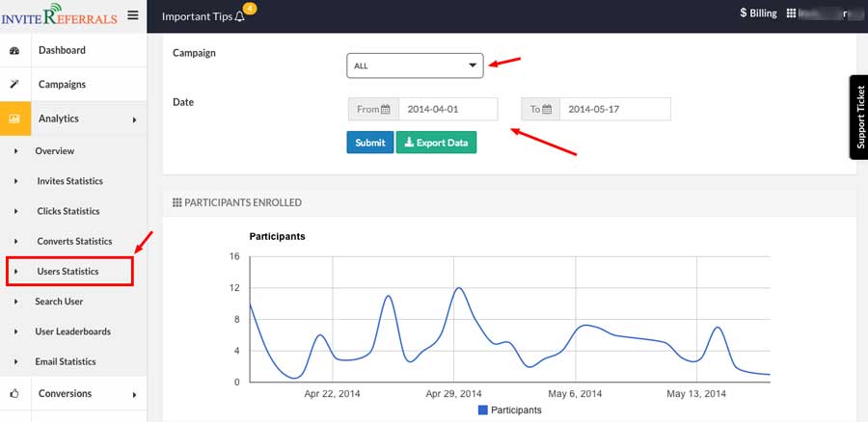The image size is (868, 422).
Task: Open Clicks Statistics page
Action: click(x=68, y=211)
